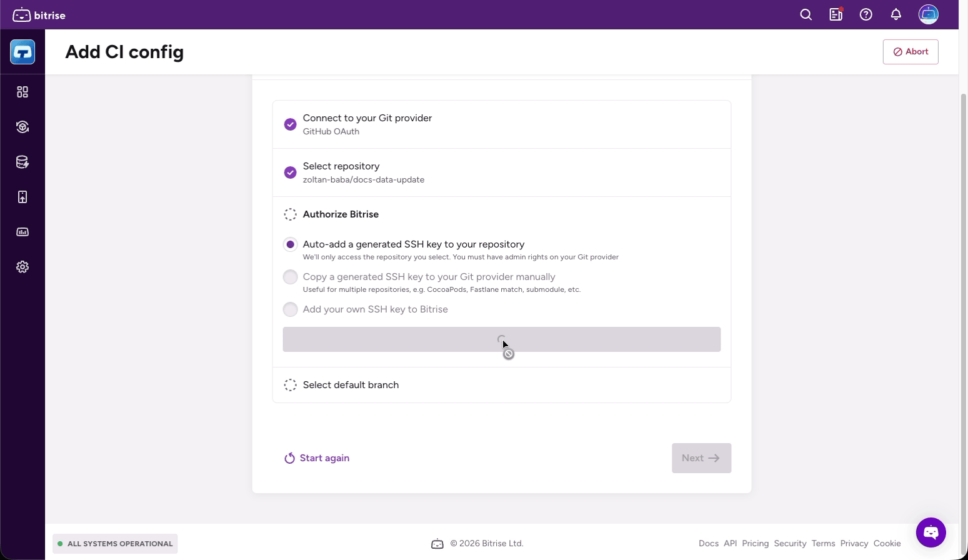Screen dimensions: 968x560
Task: Expand the Select repository step
Action: coord(502,172)
